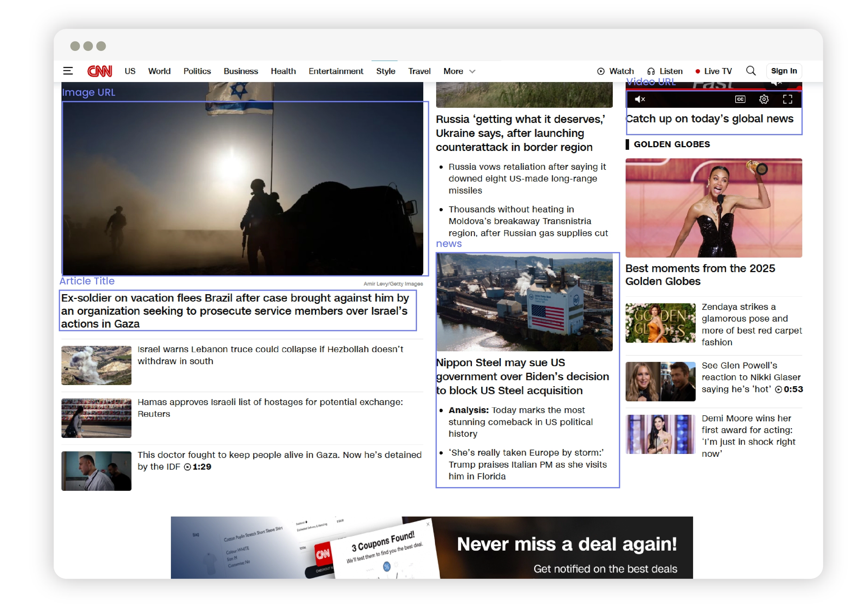Open the Zendaya red carpet thumbnail
Image resolution: width=868 pixels, height=608 pixels.
pos(661,323)
